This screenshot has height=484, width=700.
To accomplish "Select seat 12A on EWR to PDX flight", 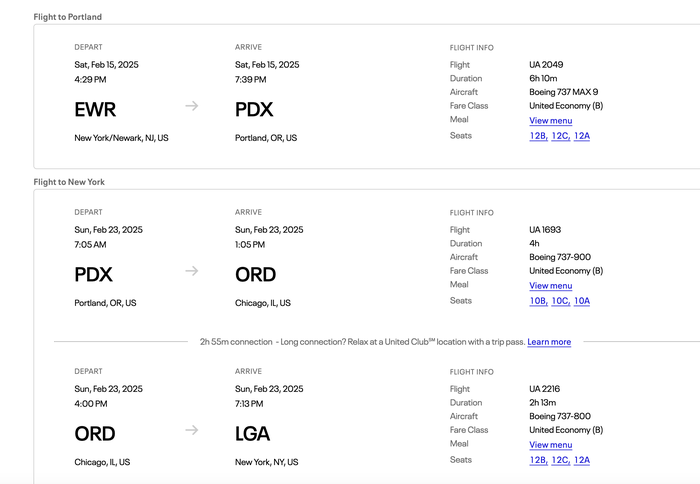I will (x=582, y=136).
